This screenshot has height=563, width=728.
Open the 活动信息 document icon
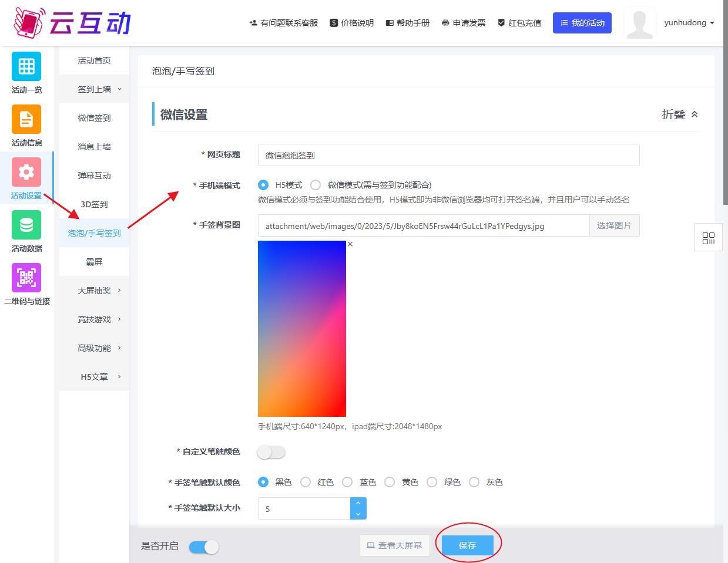pos(26,119)
